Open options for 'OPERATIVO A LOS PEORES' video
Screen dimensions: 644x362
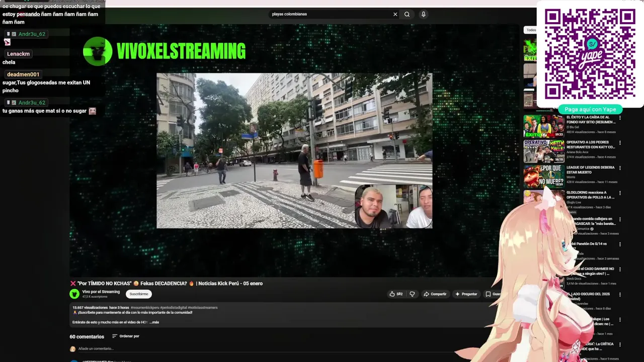(x=620, y=143)
